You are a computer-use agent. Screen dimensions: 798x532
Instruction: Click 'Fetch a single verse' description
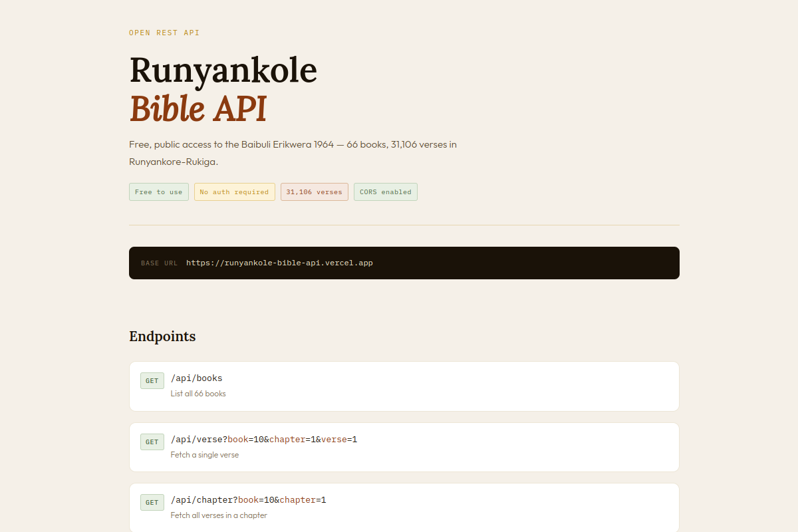(205, 455)
